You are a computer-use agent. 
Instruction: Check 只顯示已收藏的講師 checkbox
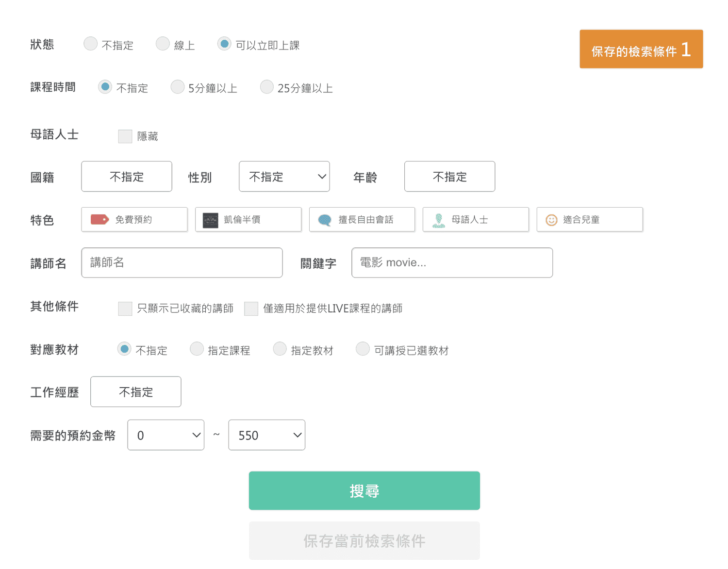point(125,309)
